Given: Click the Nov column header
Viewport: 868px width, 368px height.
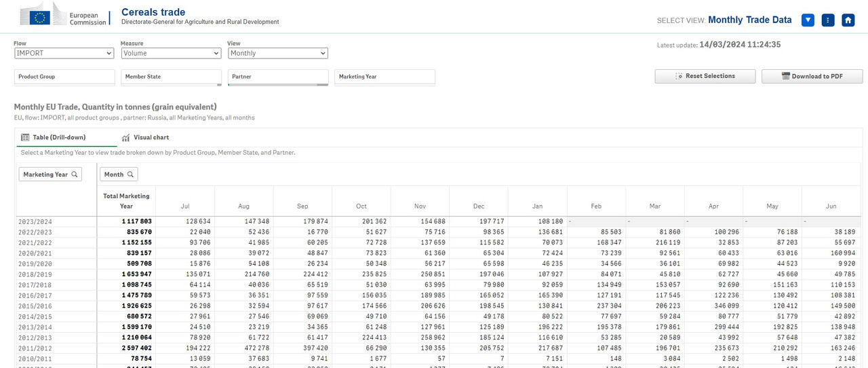Looking at the screenshot, I should pyautogui.click(x=420, y=206).
